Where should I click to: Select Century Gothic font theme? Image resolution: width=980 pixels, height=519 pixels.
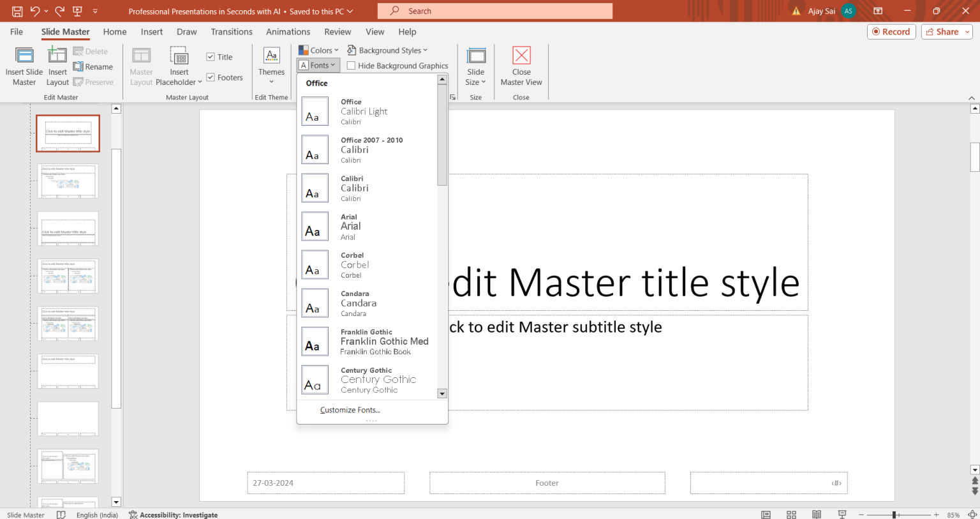[368, 380]
